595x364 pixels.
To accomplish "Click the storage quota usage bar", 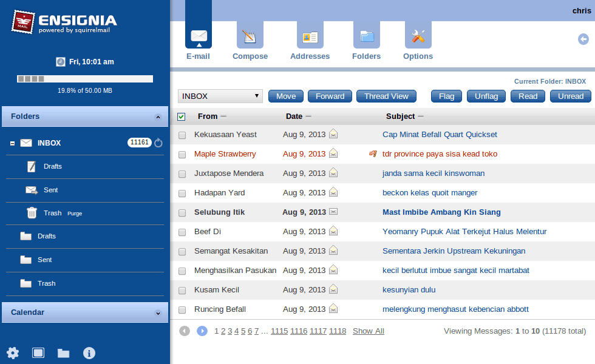I will tap(85, 79).
